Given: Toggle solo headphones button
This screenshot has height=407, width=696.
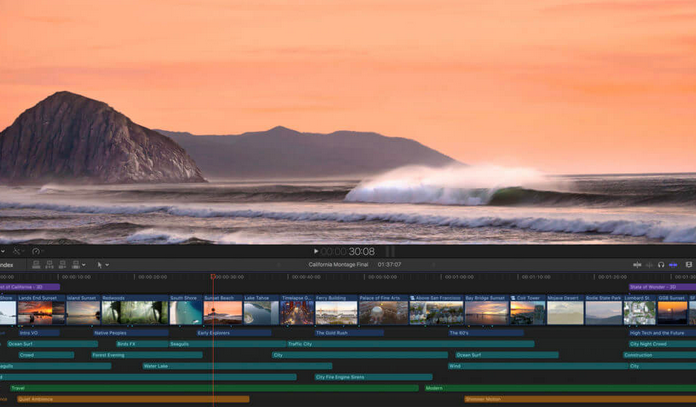Looking at the screenshot, I should click(x=661, y=265).
